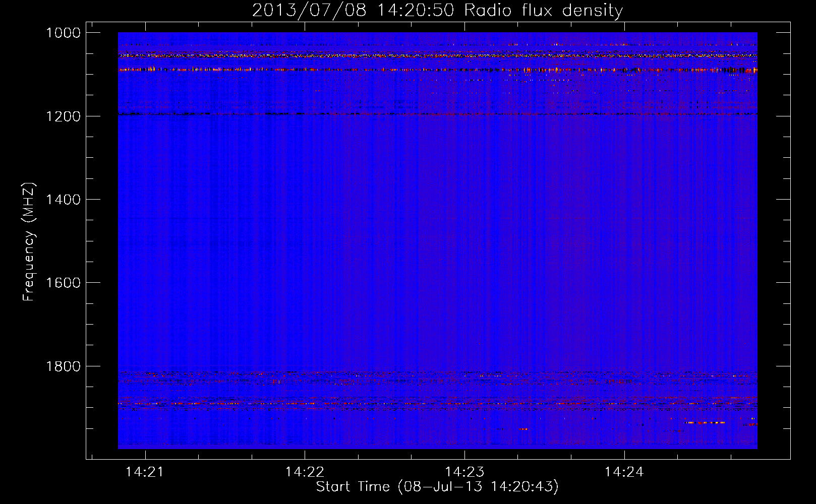816x504 pixels.
Task: Click the 1200 frequency tick label
Action: point(63,116)
